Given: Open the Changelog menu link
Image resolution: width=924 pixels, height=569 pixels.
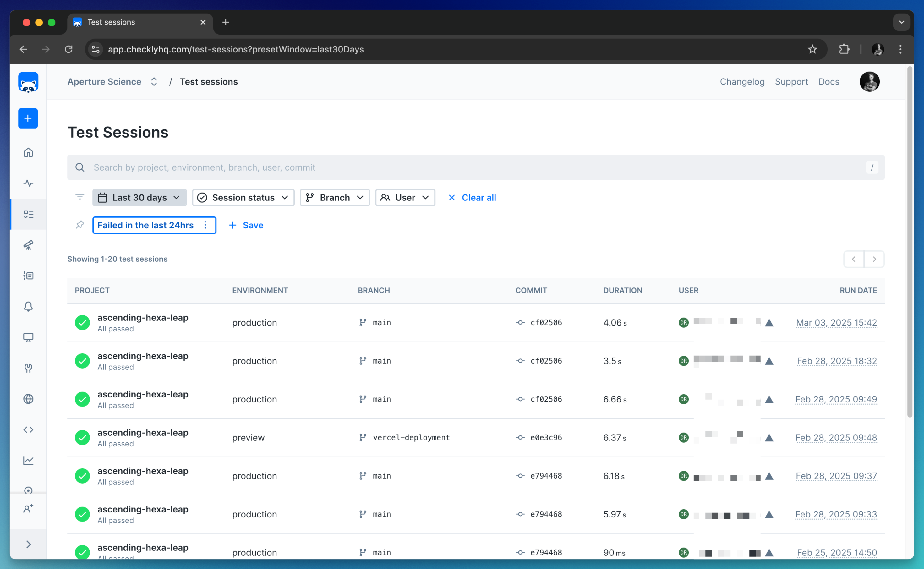Looking at the screenshot, I should (742, 82).
